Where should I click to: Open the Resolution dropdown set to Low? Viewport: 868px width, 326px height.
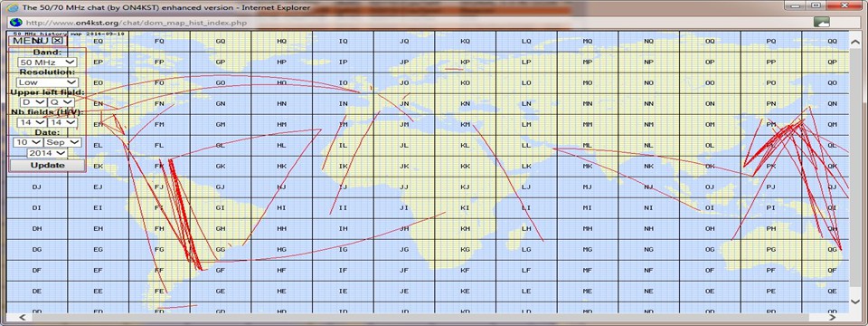(x=47, y=82)
